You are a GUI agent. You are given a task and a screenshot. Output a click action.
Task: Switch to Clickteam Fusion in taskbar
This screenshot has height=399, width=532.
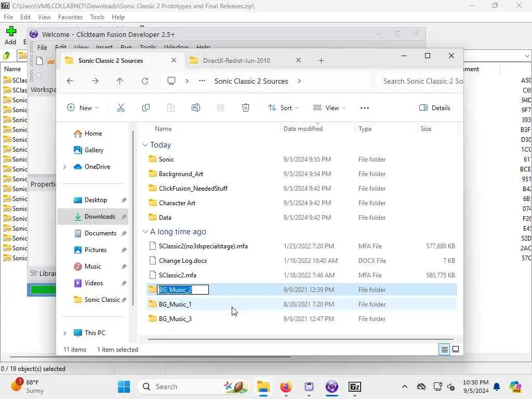click(x=332, y=387)
